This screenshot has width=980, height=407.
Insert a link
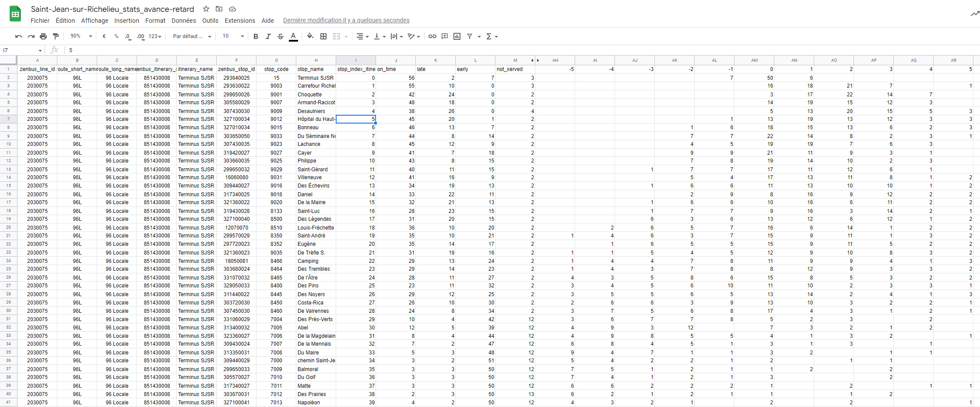432,36
